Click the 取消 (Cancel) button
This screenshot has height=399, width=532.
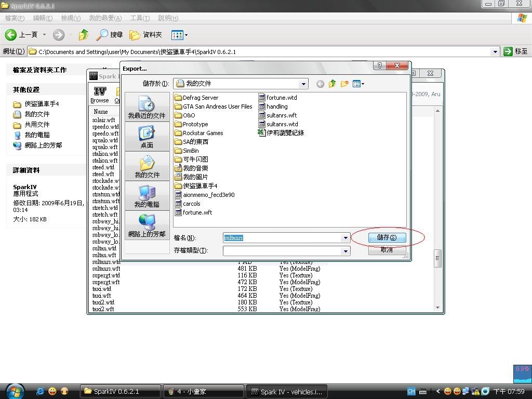point(386,250)
